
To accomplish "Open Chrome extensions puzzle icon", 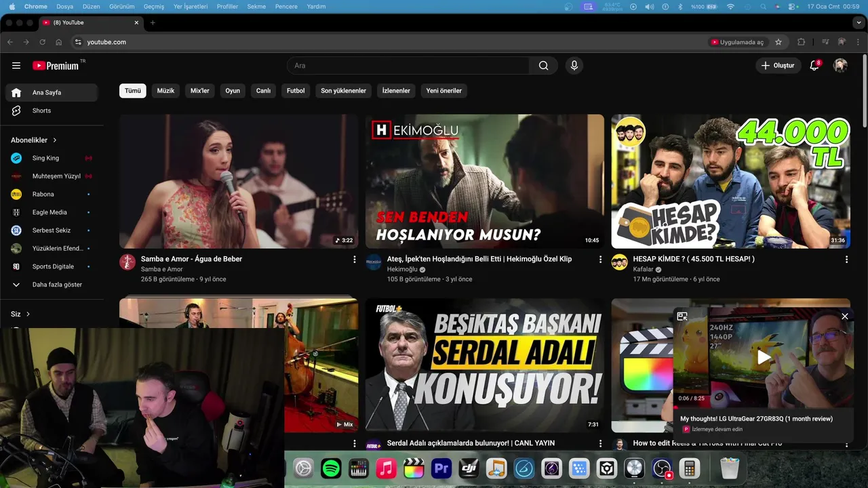I will (x=802, y=42).
